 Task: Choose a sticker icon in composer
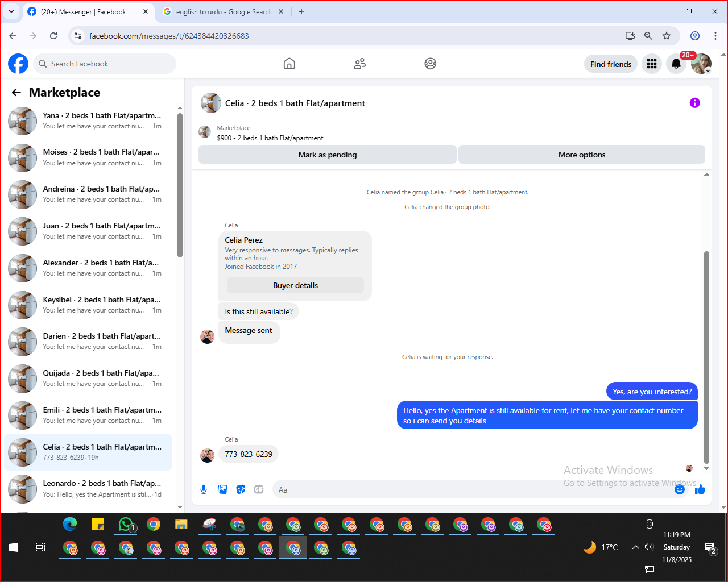tap(241, 489)
